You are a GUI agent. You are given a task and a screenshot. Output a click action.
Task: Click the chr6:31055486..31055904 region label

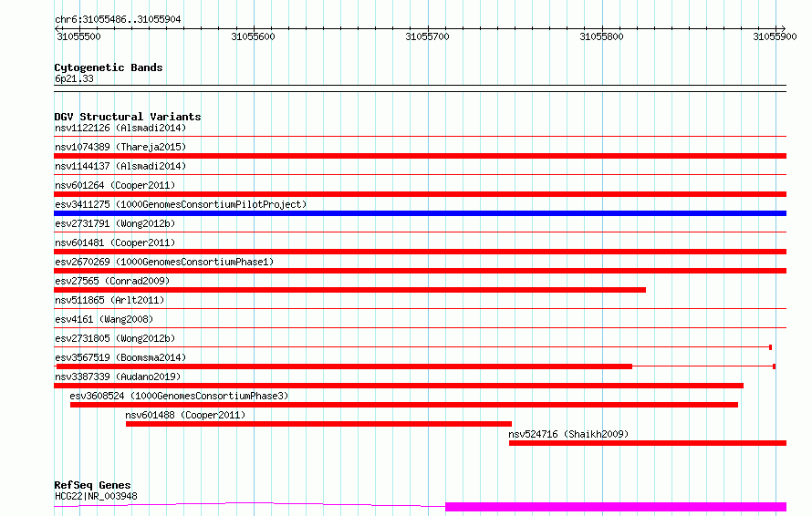[x=118, y=20]
